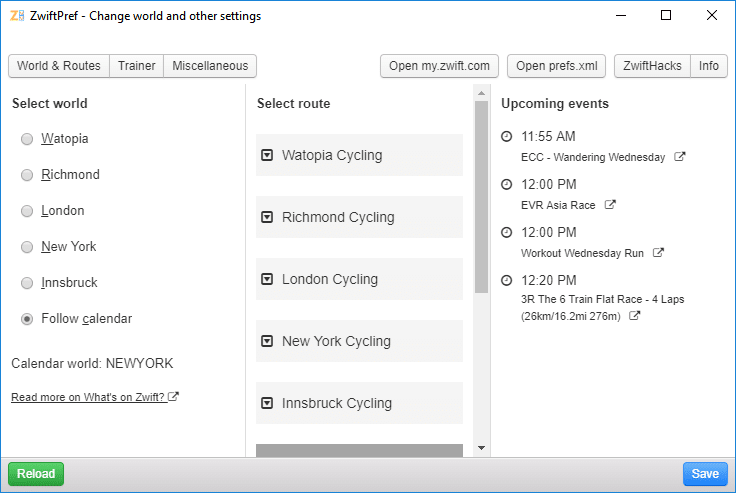The height and width of the screenshot is (493, 736).
Task: Open external link icon for EVR Asia Race
Action: [x=610, y=204]
